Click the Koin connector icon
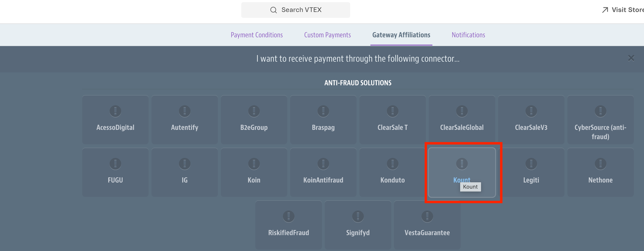 pos(254,164)
